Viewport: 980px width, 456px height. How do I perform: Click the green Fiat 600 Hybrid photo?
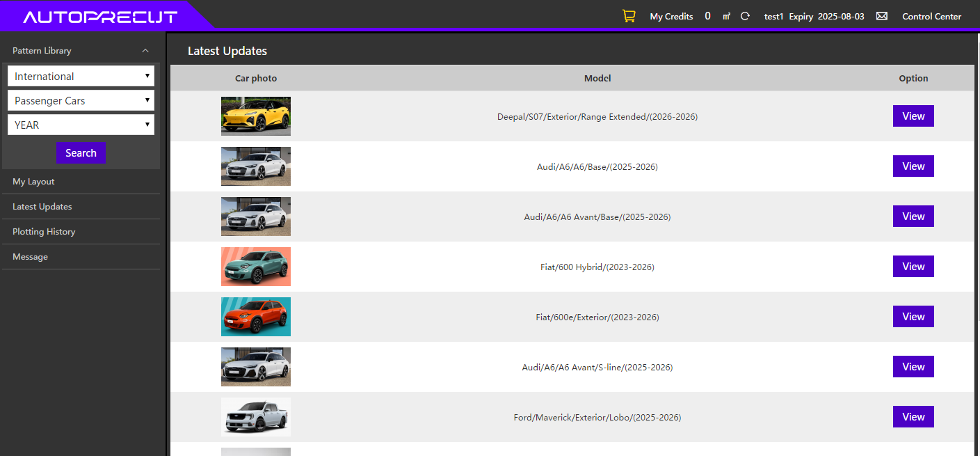point(256,267)
